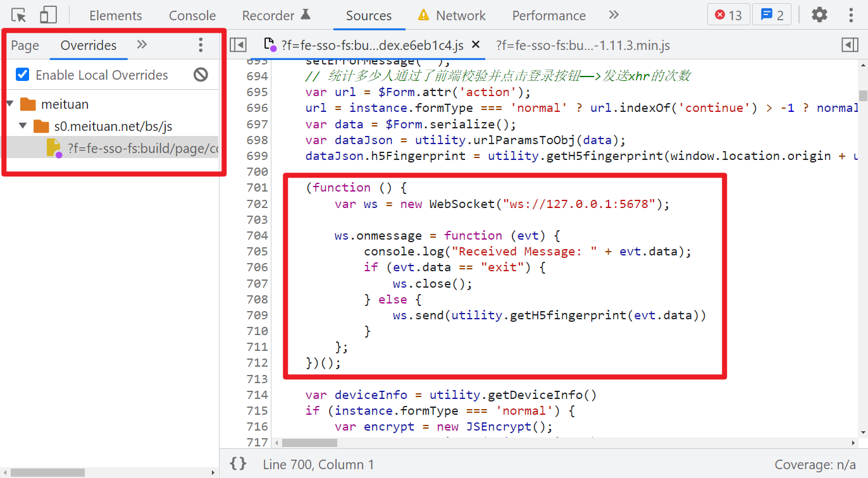Switch to the Page navigator tab
This screenshot has height=478, width=868.
25,45
